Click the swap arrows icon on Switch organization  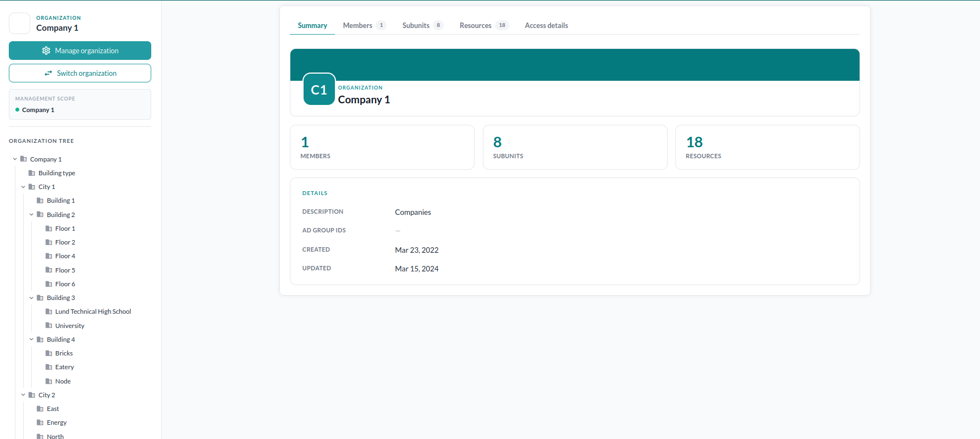pos(48,73)
